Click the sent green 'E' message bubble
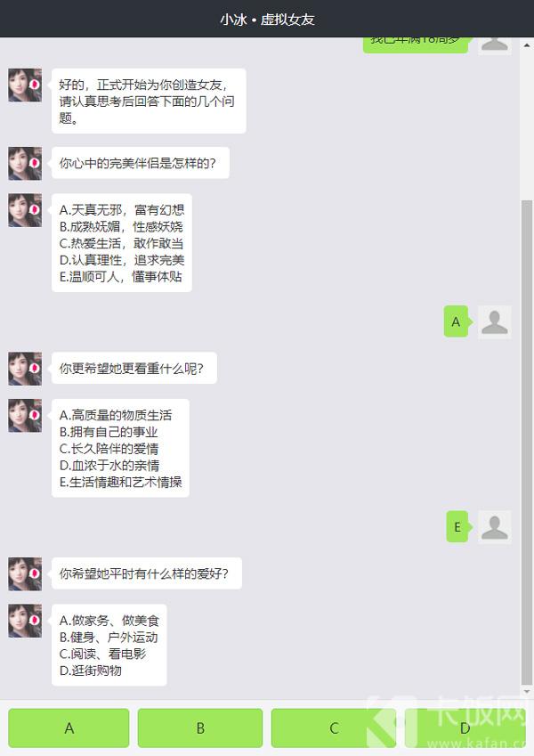The height and width of the screenshot is (756, 534). [457, 526]
